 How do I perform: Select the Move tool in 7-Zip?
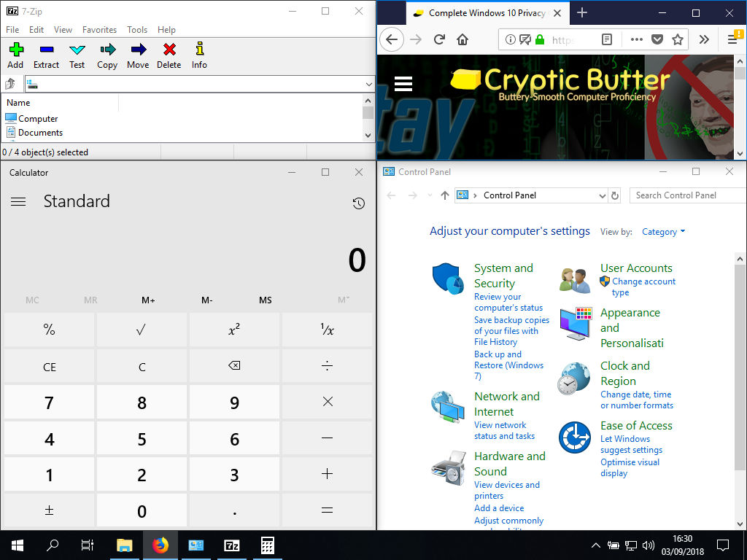(x=138, y=55)
